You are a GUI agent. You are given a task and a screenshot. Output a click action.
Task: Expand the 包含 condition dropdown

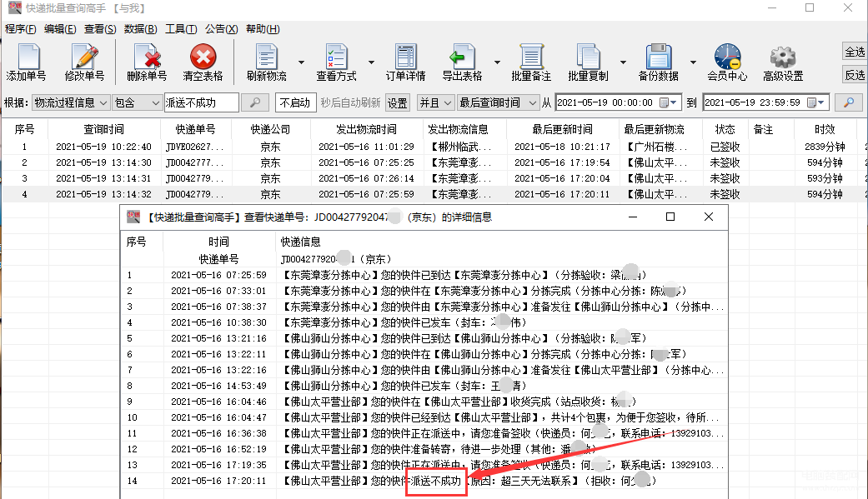137,102
